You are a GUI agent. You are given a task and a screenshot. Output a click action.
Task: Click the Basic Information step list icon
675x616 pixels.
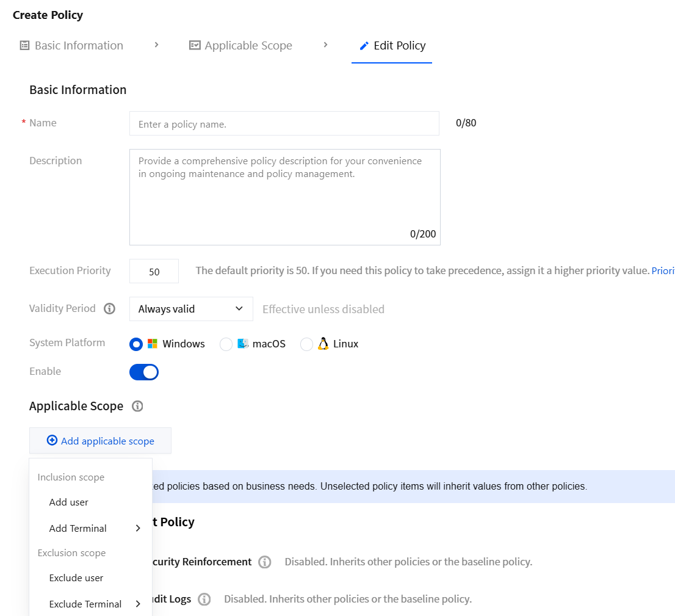pyautogui.click(x=24, y=45)
